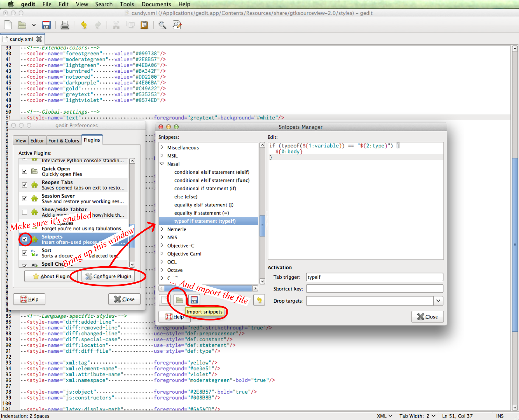Expand the Objective Caml snippets group
This screenshot has width=519, height=420.
pyautogui.click(x=162, y=254)
